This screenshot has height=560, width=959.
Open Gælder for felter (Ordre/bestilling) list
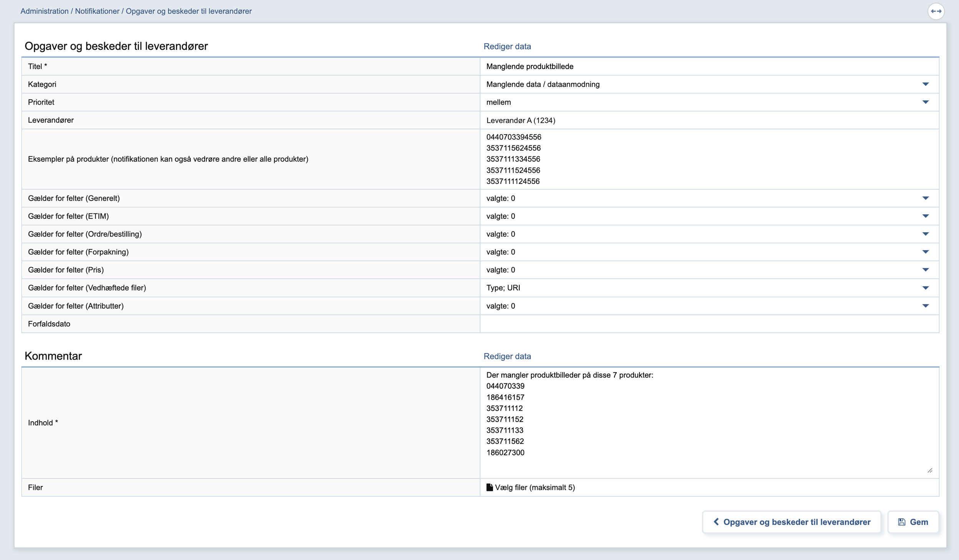coord(925,234)
